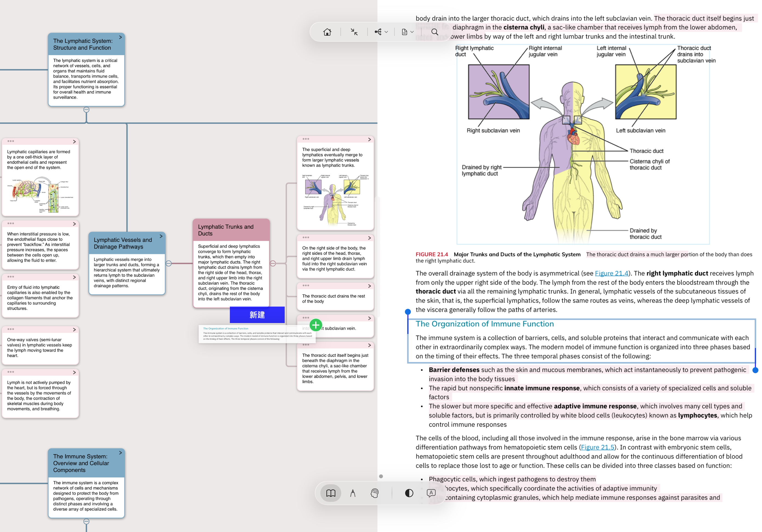Click the dragged Organization of Immune Function excerpt preview
The height and width of the screenshot is (532, 762).
coord(257,334)
